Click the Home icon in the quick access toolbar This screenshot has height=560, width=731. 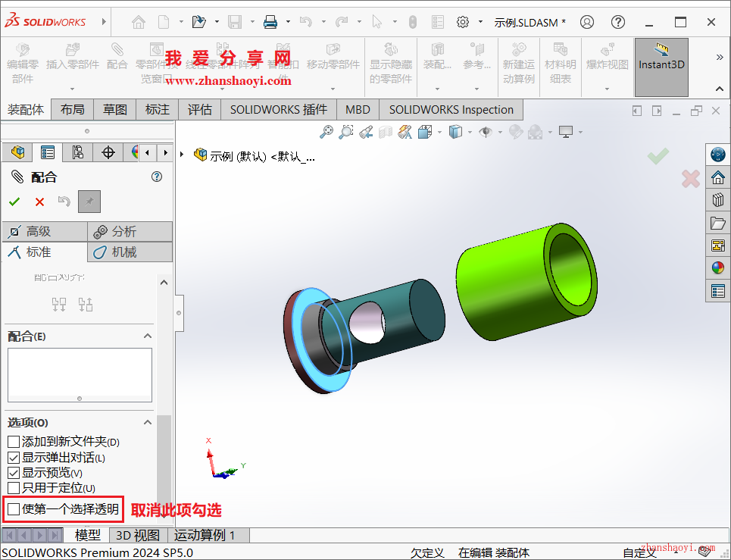tap(139, 22)
